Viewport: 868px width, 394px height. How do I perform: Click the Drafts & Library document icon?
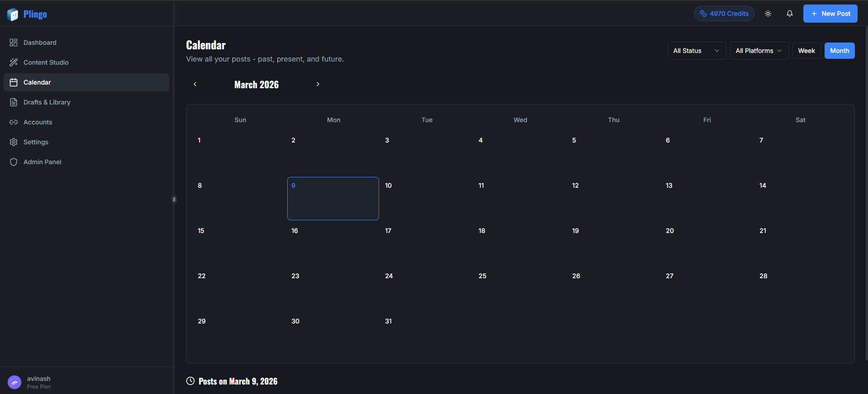[14, 102]
